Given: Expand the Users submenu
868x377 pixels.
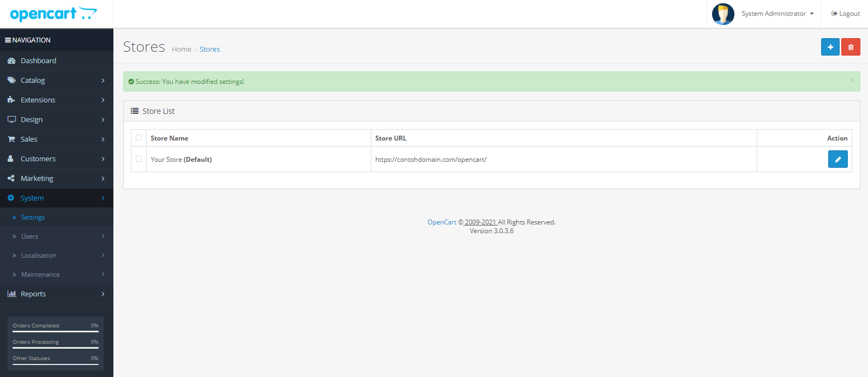Looking at the screenshot, I should [56, 236].
